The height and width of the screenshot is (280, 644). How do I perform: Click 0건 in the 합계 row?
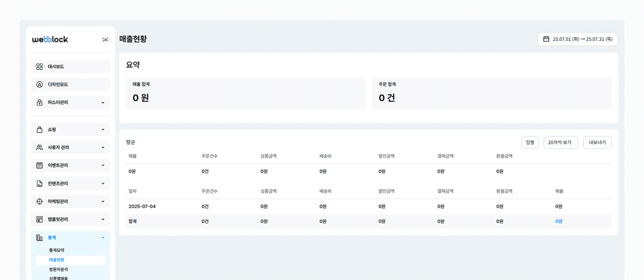point(205,221)
